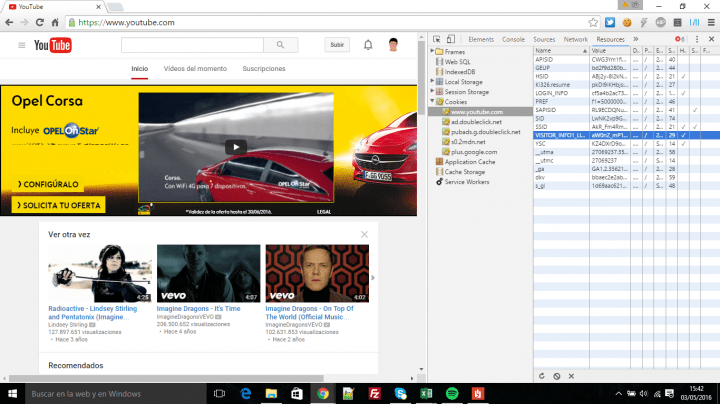Switch to the Sources tab

click(x=544, y=39)
